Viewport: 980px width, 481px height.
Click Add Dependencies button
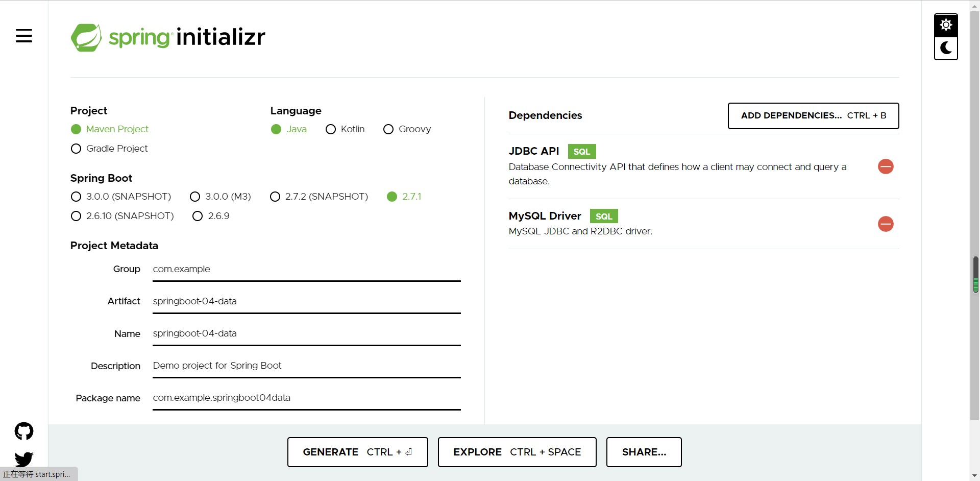click(813, 116)
